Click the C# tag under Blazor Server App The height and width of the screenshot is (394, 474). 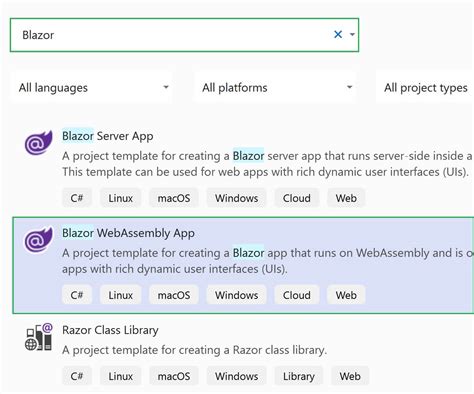coord(77,198)
